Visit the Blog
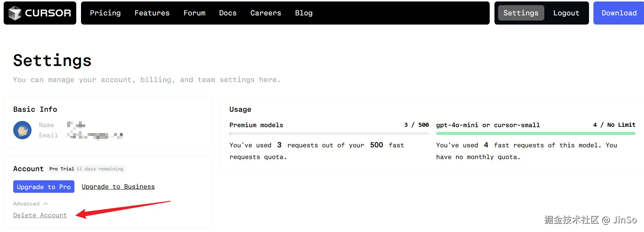 [303, 13]
